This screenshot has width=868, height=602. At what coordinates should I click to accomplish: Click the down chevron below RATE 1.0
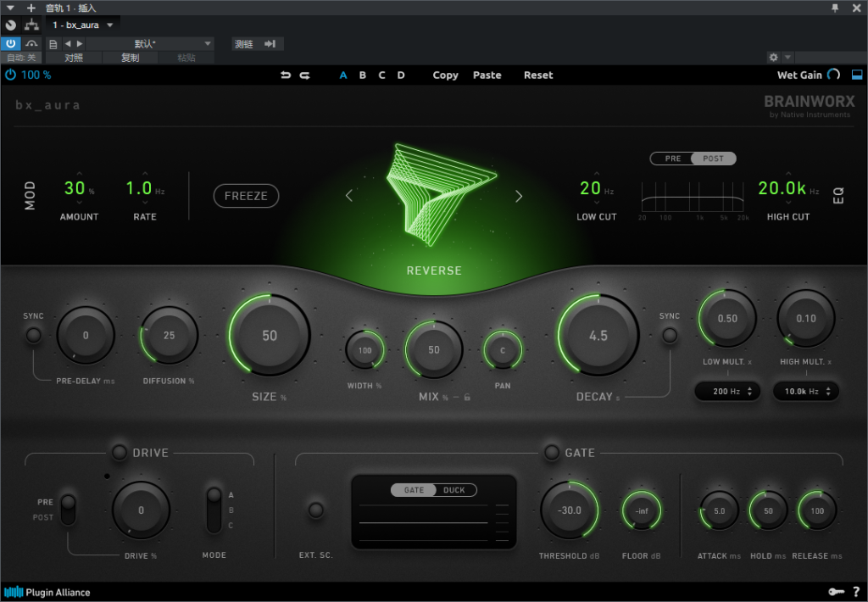[145, 203]
